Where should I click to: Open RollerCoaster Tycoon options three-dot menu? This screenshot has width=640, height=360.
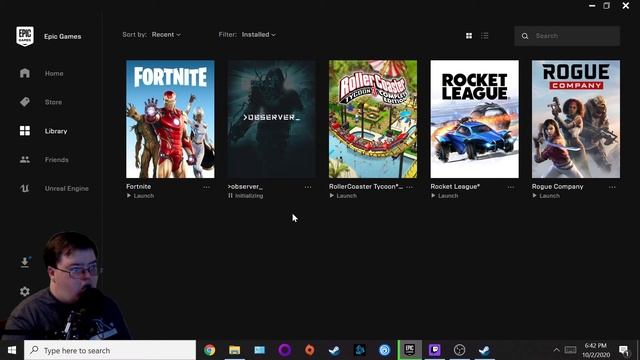(x=409, y=187)
